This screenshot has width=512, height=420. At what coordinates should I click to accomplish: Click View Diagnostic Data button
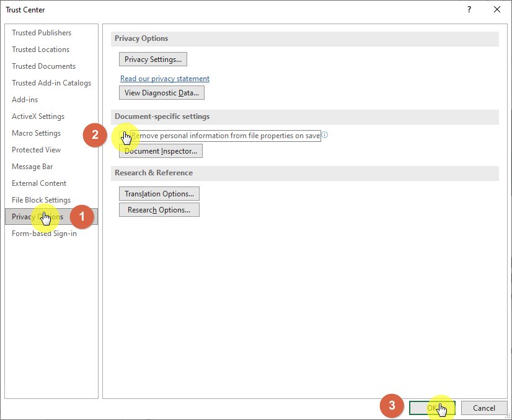[162, 93]
